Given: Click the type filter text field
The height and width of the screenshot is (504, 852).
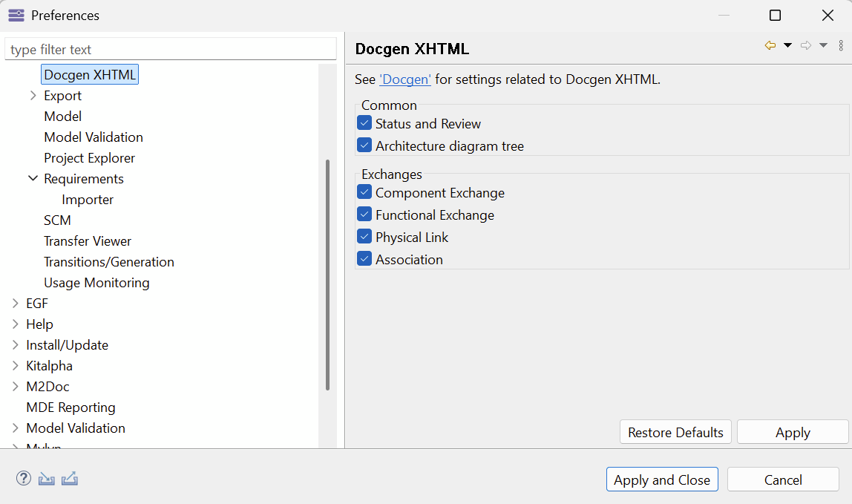Looking at the screenshot, I should click(171, 50).
